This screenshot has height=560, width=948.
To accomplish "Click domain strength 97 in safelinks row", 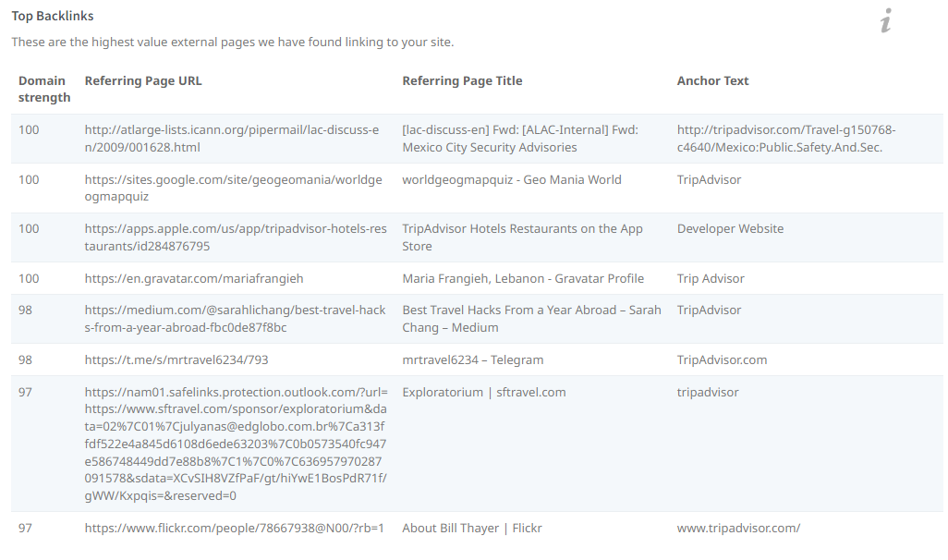I will click(x=25, y=393).
